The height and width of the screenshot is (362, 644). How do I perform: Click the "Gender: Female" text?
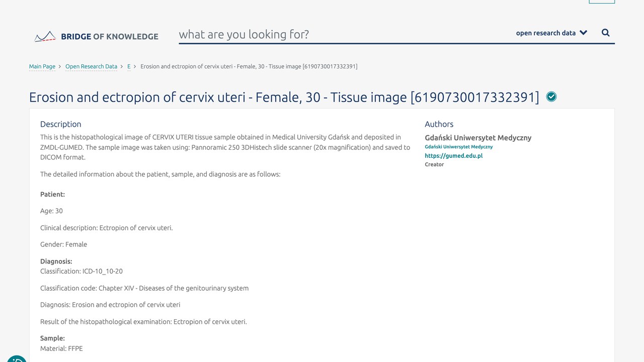pyautogui.click(x=64, y=244)
